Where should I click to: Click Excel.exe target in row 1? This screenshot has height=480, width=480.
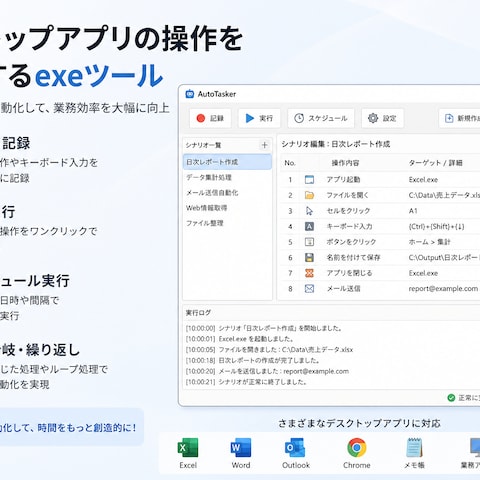(x=423, y=180)
